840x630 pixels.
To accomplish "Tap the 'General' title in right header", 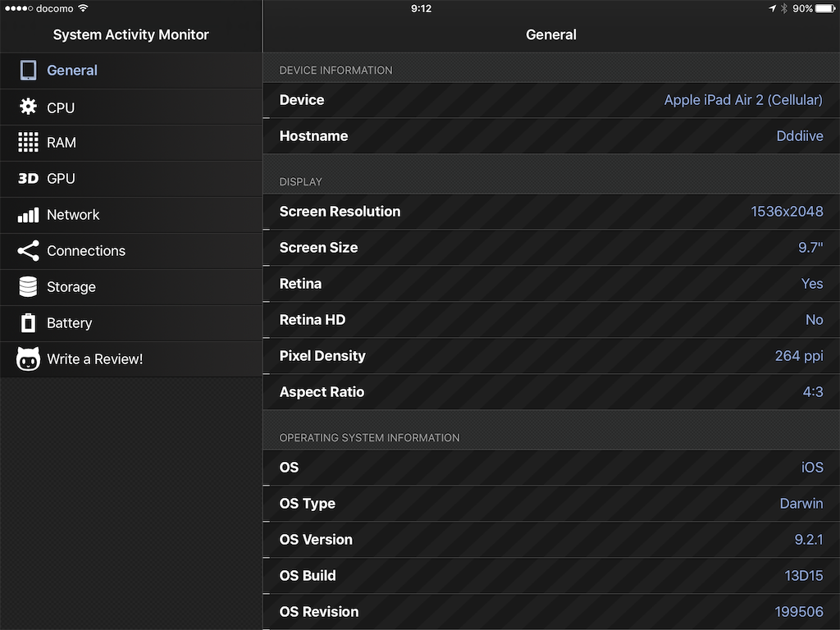I will click(x=550, y=34).
